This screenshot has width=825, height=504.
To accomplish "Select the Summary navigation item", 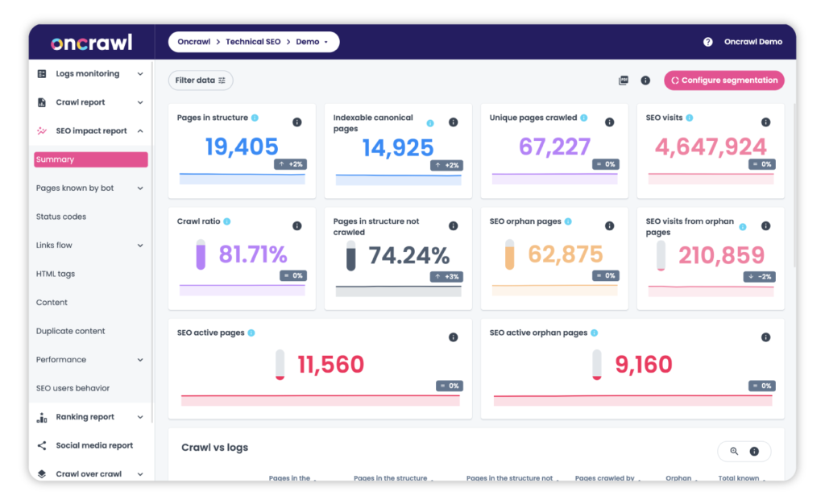I will tap(90, 159).
